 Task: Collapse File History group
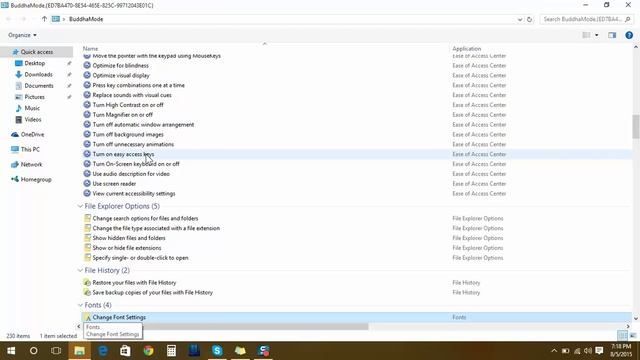[x=80, y=270]
